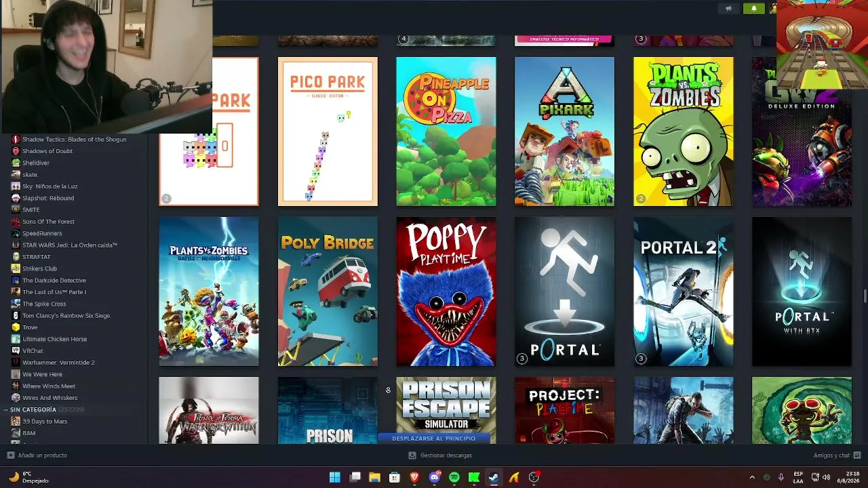Viewport: 868px width, 488px height.
Task: Click the Trove yellow cube icon
Action: coord(16,327)
